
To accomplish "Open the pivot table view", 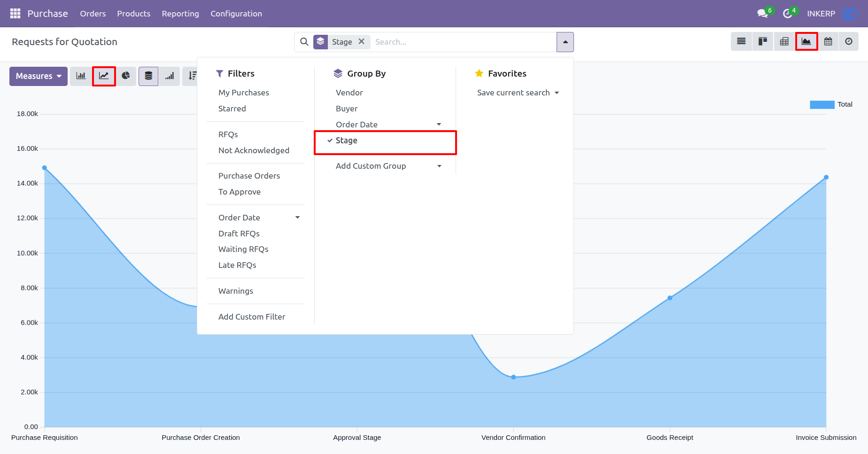I will (x=784, y=42).
